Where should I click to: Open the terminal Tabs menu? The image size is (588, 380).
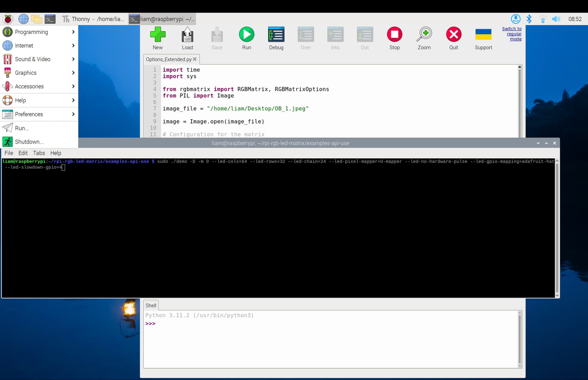point(39,153)
